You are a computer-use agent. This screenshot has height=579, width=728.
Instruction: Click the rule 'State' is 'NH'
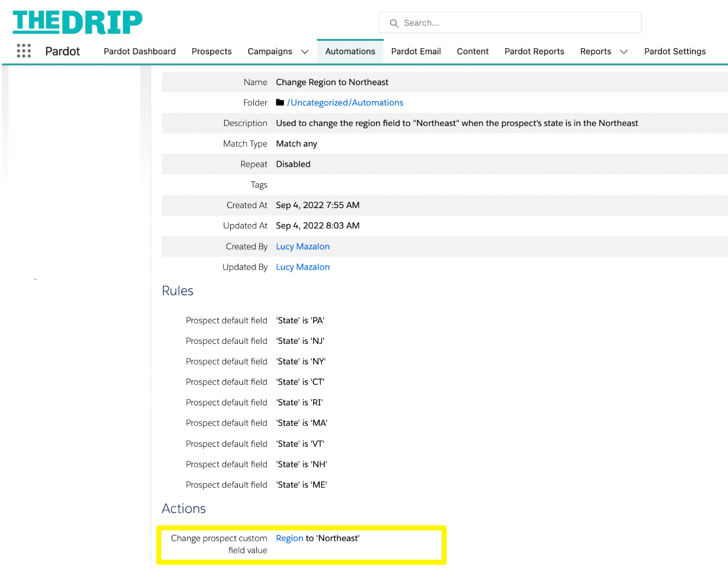tap(301, 464)
